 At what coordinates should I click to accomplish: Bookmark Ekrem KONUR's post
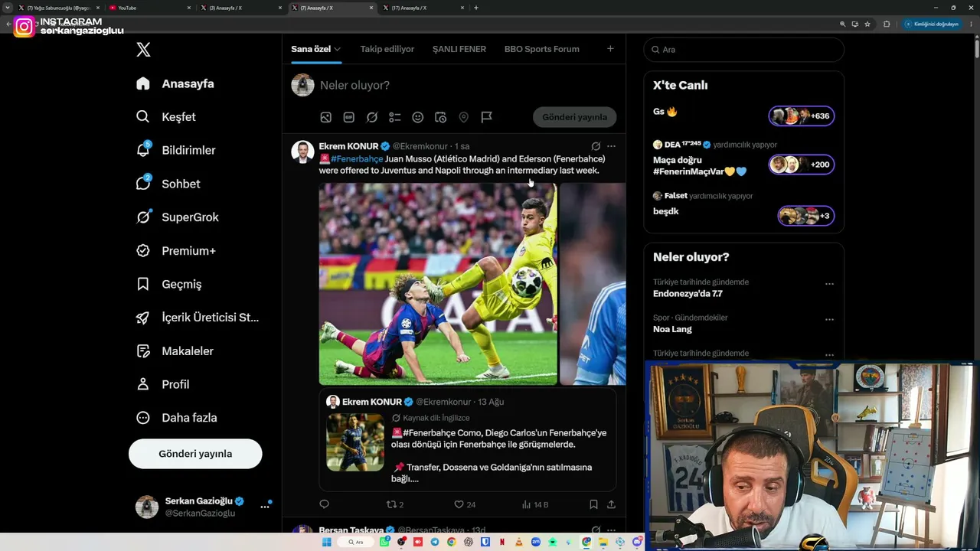(593, 504)
